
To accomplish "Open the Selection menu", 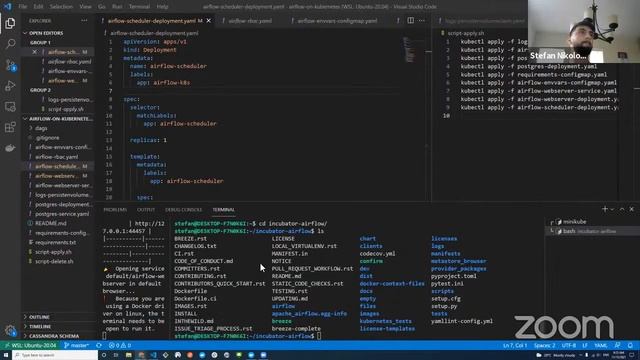I will coord(61,7).
